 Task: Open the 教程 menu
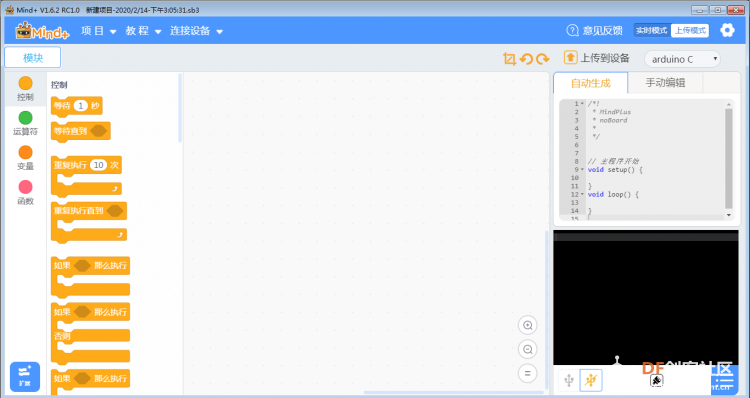click(143, 31)
